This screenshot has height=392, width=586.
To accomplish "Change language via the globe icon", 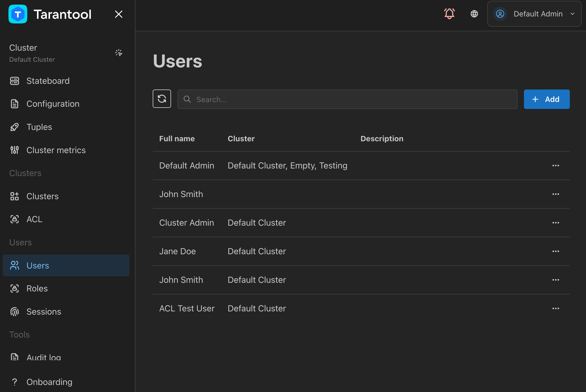I will pos(474,14).
